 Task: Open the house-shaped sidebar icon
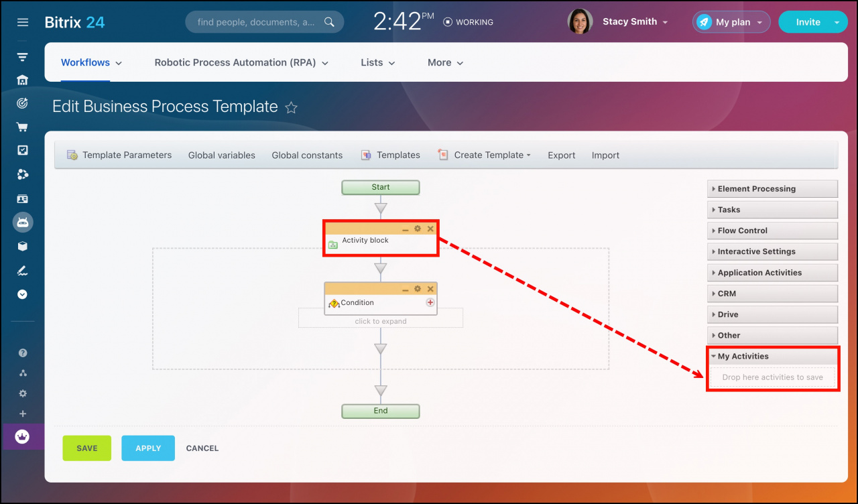[22, 80]
